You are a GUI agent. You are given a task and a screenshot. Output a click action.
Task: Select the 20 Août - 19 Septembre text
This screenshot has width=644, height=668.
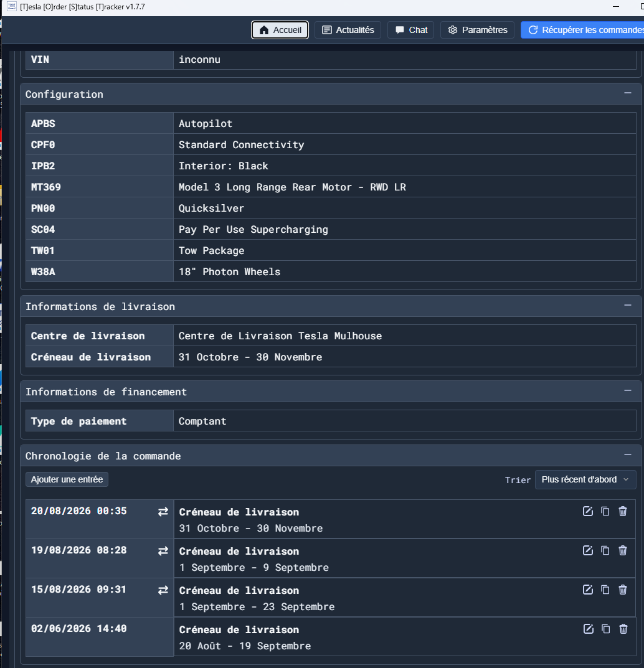click(x=245, y=646)
